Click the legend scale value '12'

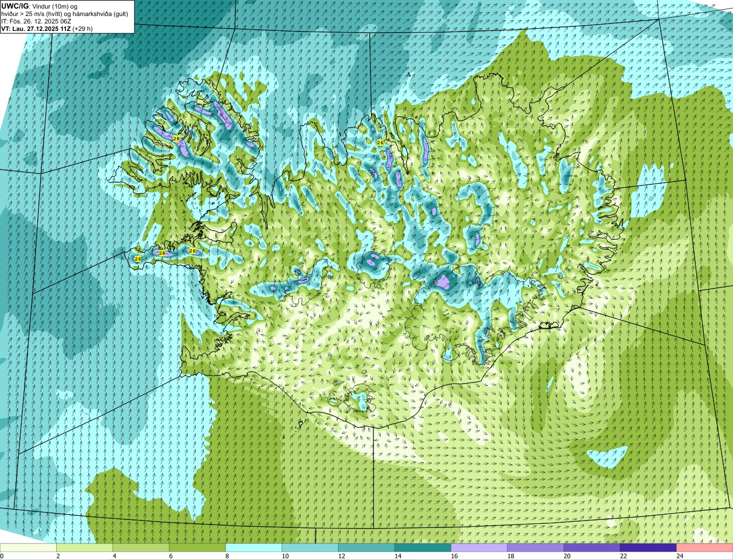[341, 556]
